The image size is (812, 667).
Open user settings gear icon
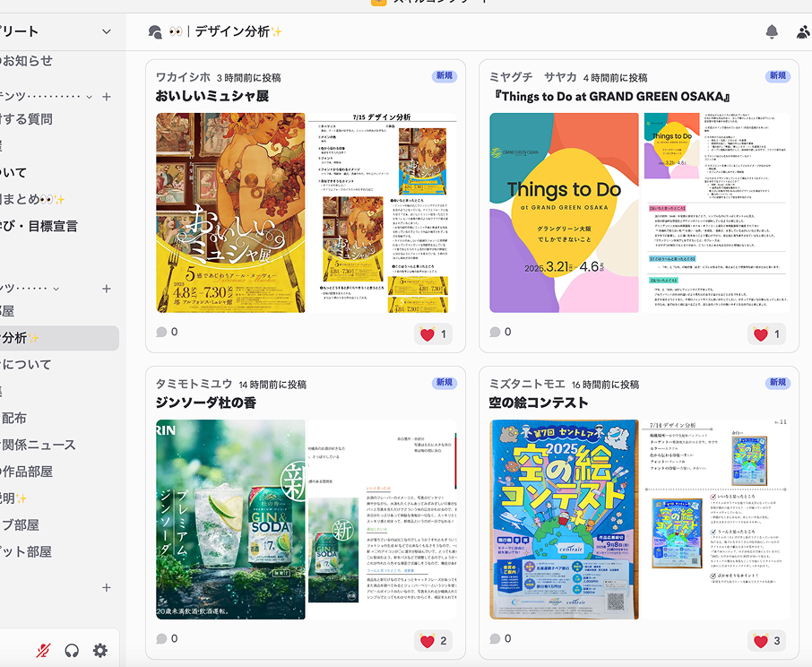pos(99,651)
